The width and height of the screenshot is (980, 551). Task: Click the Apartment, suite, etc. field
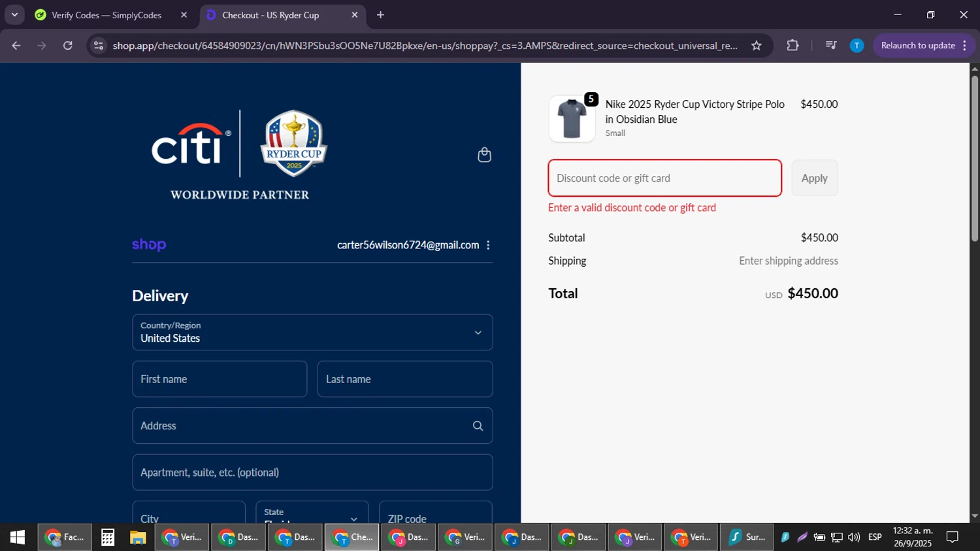point(312,473)
